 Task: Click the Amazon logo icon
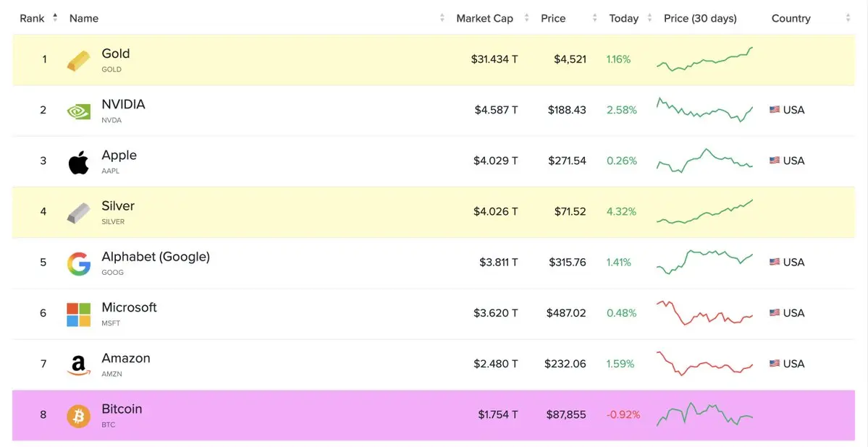pyautogui.click(x=78, y=365)
